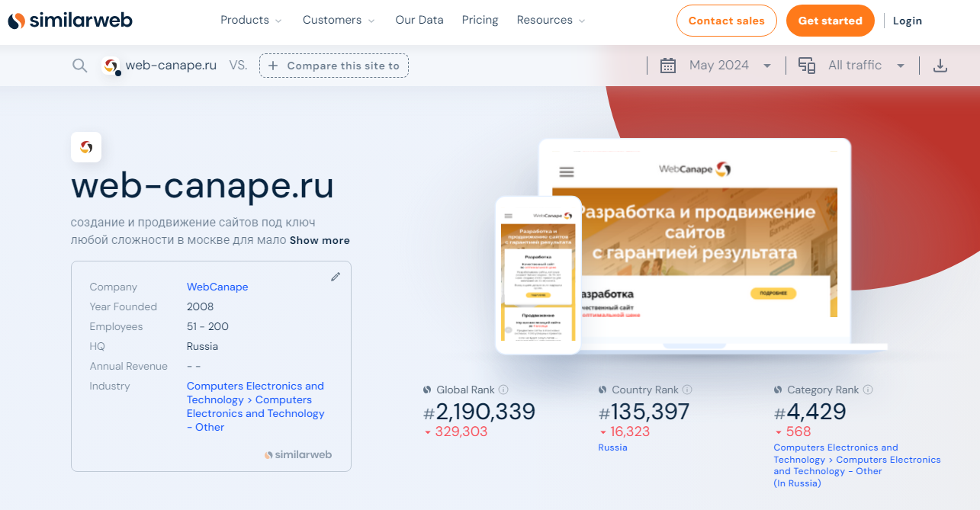Click the large site favicon above the web-canape.ru title

(86, 147)
